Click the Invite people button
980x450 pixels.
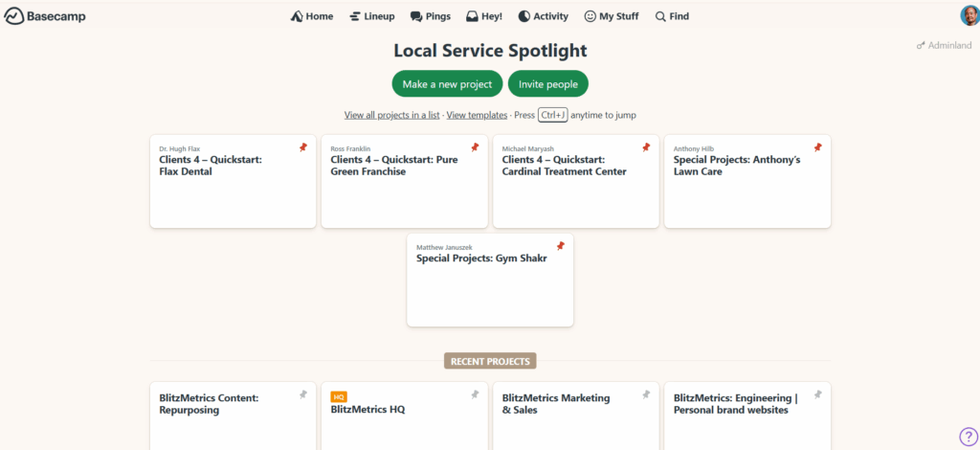click(548, 84)
